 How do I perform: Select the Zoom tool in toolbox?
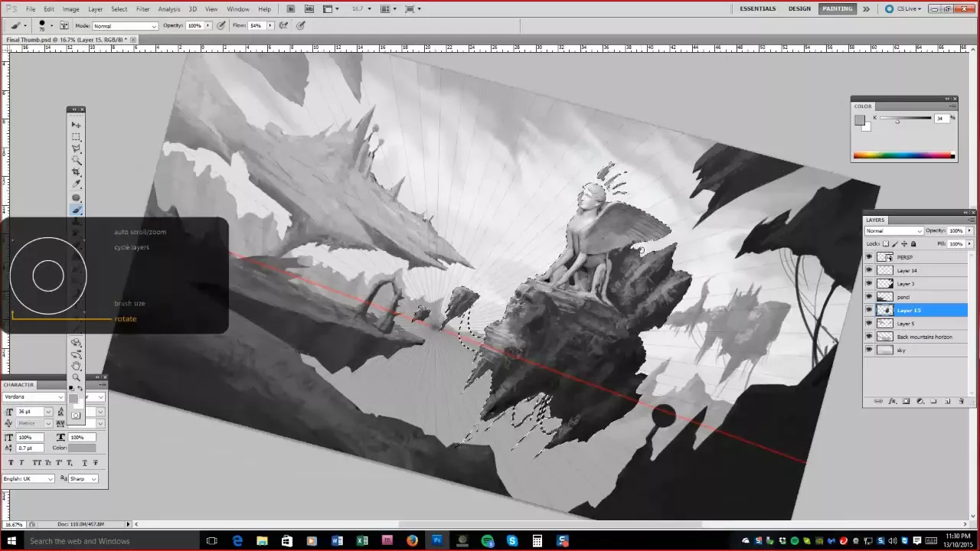click(x=76, y=377)
